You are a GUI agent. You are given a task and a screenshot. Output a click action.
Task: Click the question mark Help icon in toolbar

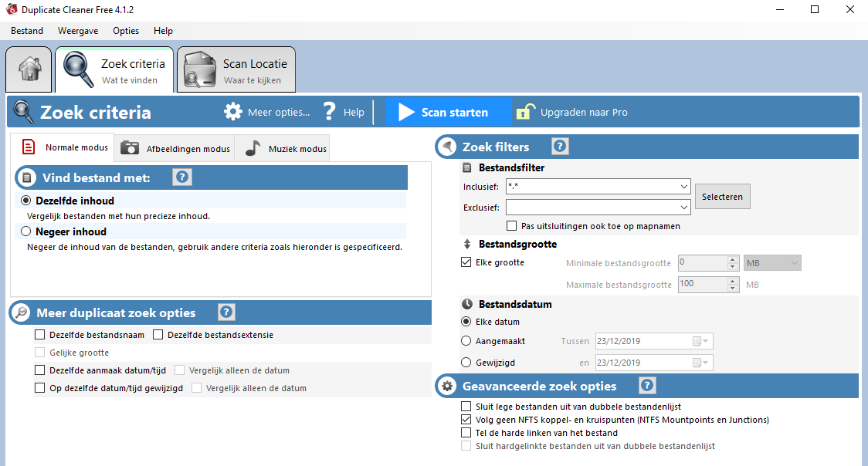coord(330,112)
